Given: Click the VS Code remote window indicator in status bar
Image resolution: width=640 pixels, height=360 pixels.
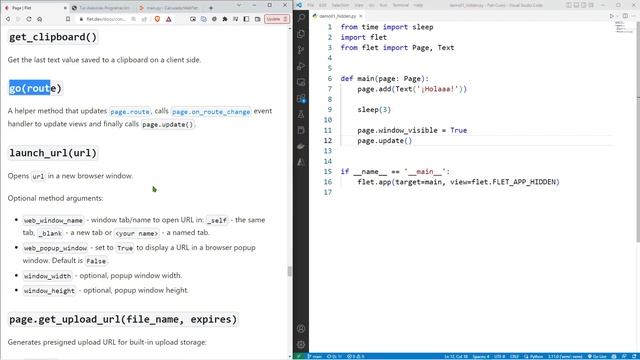Looking at the screenshot, I should pyautogui.click(x=299, y=356).
